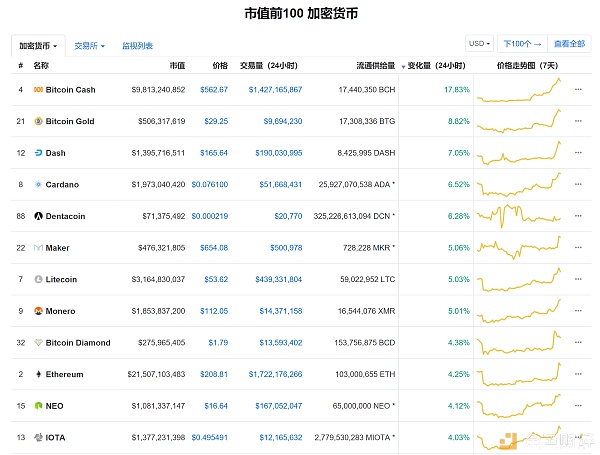Viewport: 600px width, 455px height.
Task: Click the Bitcoin Cash price $562.67
Action: point(214,90)
